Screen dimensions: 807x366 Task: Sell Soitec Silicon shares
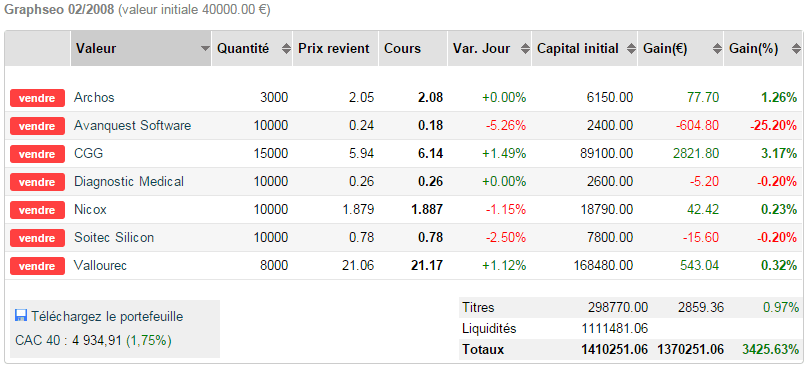click(x=37, y=238)
